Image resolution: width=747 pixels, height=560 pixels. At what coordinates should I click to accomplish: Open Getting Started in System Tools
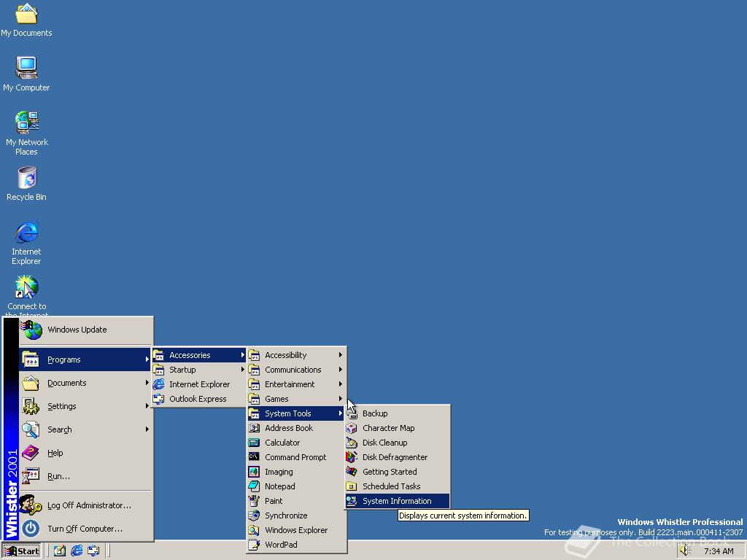pos(398,472)
